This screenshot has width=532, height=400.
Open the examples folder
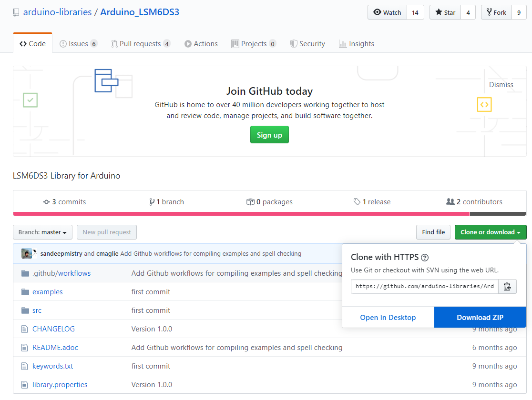[48, 292]
